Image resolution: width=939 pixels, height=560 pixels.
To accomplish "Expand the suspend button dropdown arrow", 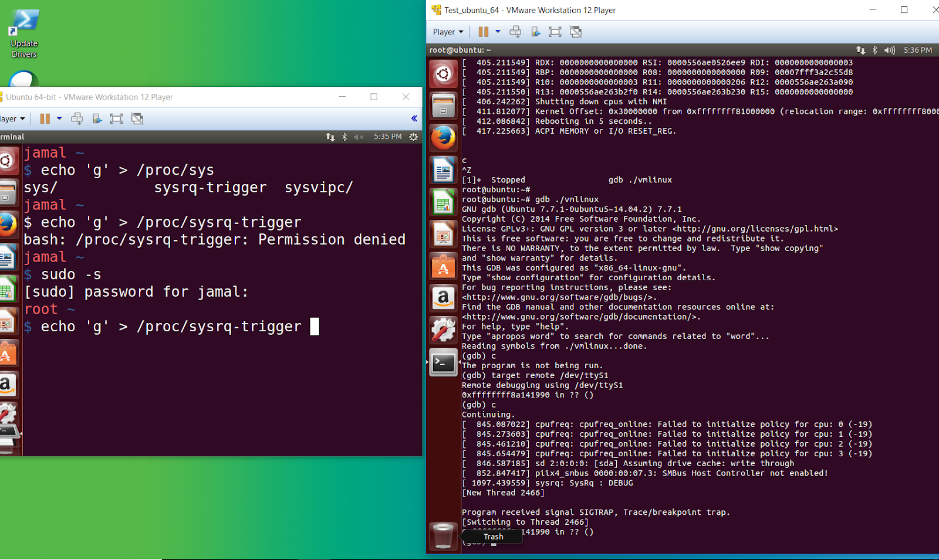I will (x=498, y=32).
